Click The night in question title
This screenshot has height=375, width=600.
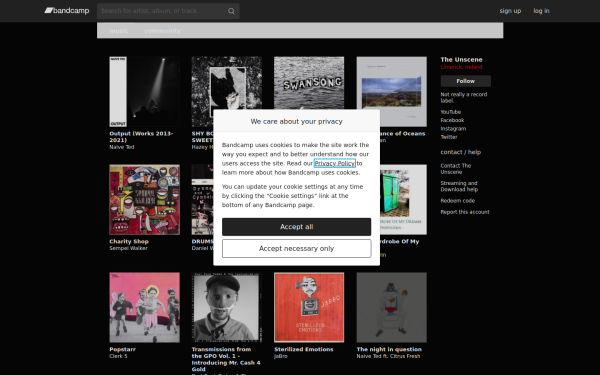click(x=389, y=349)
